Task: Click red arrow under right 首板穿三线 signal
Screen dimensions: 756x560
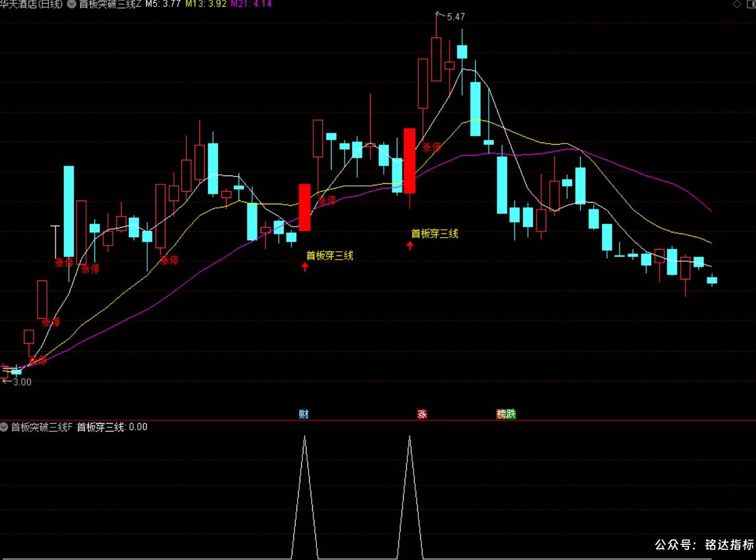Action: click(410, 246)
